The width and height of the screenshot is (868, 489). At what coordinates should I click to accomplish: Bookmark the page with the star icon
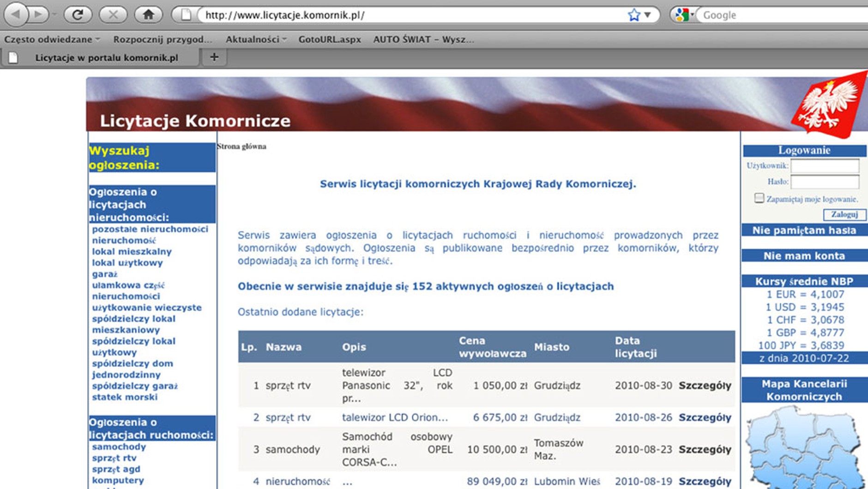pyautogui.click(x=634, y=15)
